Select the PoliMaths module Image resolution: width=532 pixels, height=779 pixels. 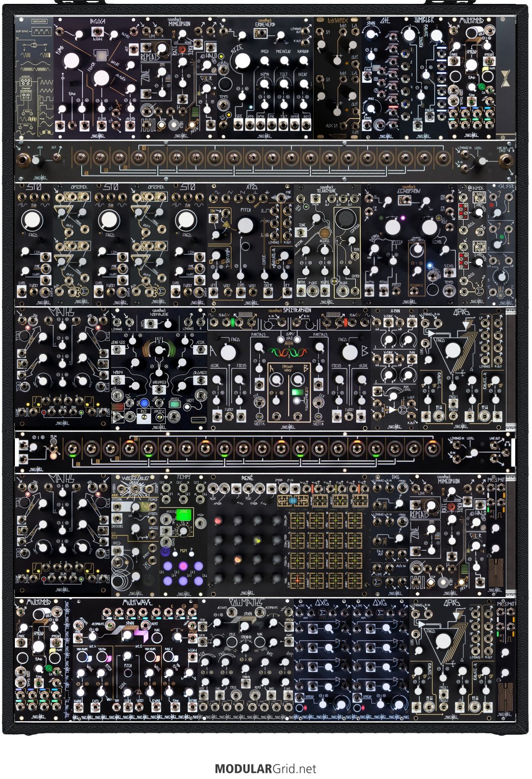pos(246,660)
